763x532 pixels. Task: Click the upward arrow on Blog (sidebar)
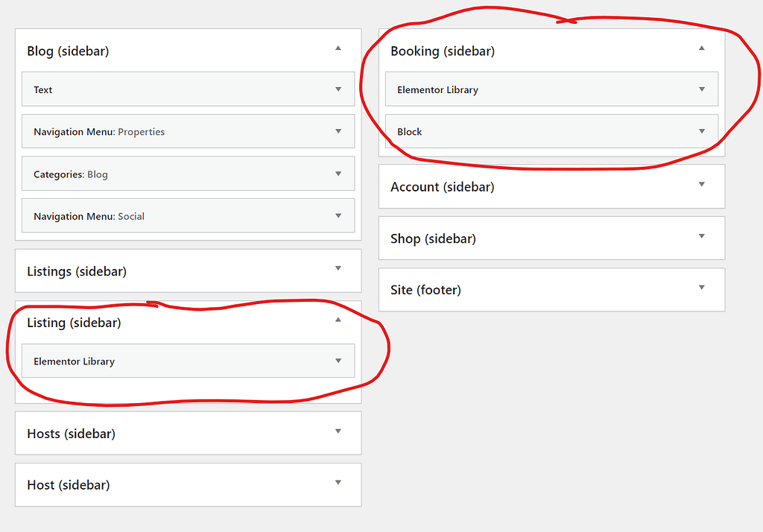[x=338, y=48]
